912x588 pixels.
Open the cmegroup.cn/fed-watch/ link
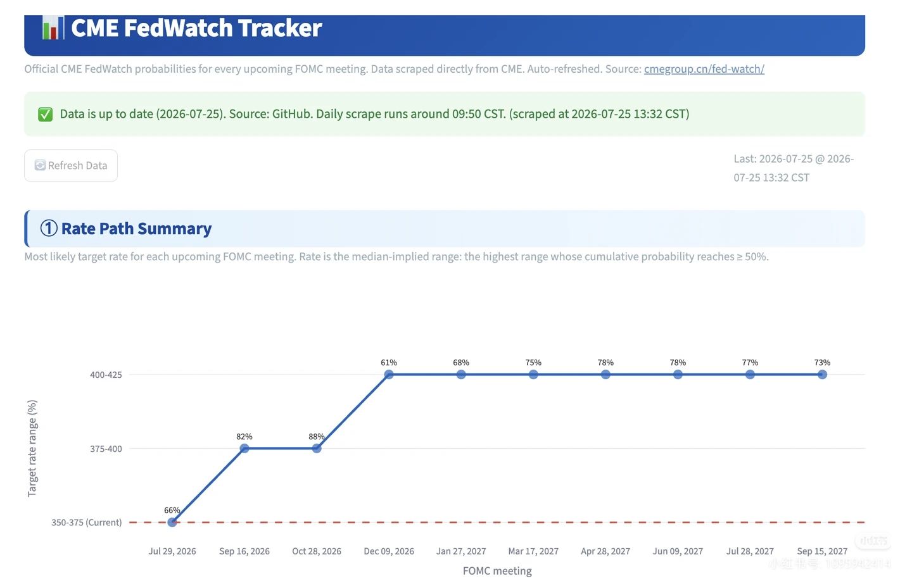pyautogui.click(x=704, y=68)
